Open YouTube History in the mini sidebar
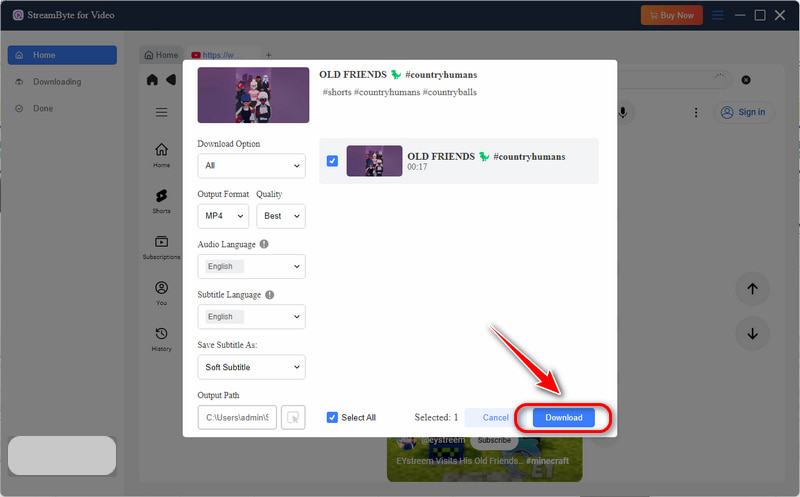800x497 pixels. coord(161,339)
